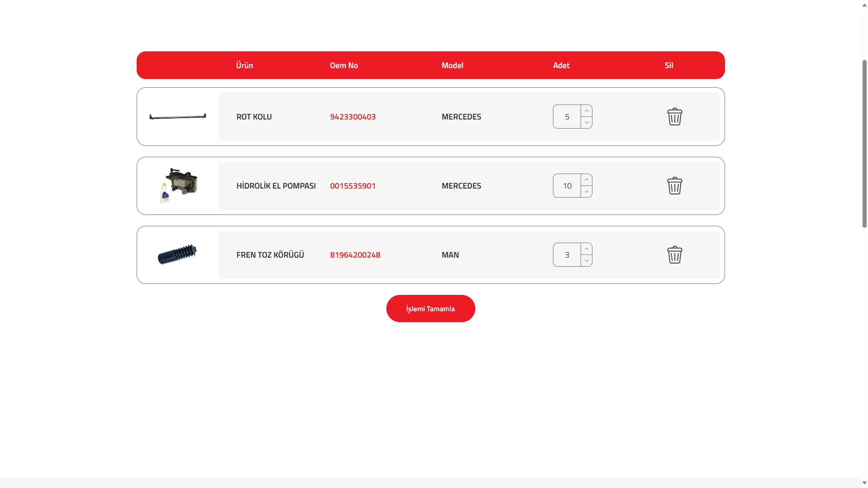This screenshot has height=488, width=868.
Task: Raise FREN TOZ KÖRÜGÜ quantity by one
Action: pyautogui.click(x=587, y=249)
